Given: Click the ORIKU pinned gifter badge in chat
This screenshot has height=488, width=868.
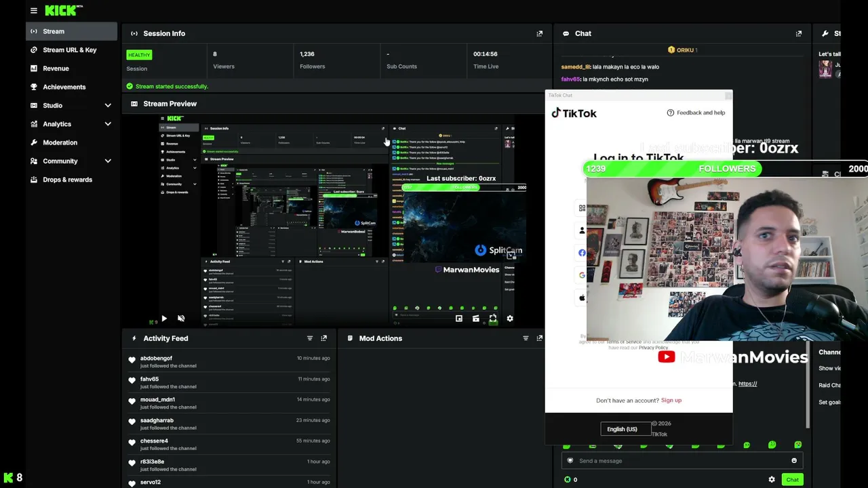Looking at the screenshot, I should click(x=683, y=50).
